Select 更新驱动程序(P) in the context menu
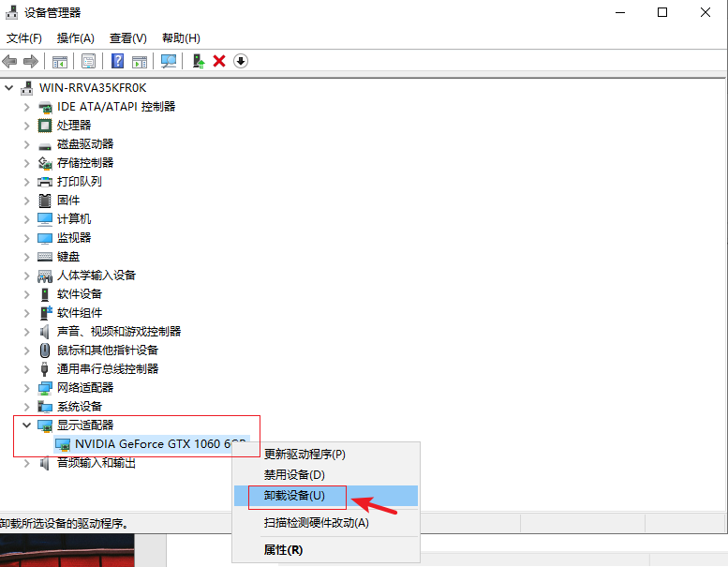 [305, 455]
